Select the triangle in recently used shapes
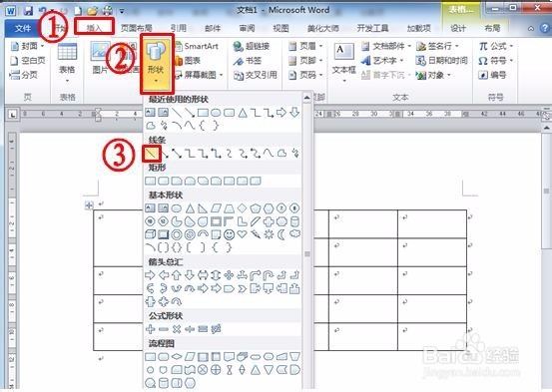 pos(243,113)
